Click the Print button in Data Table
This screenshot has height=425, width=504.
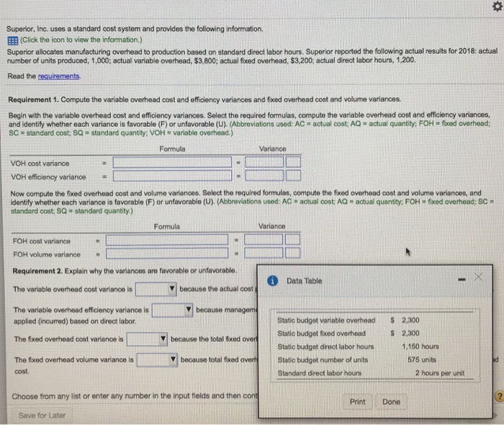(x=357, y=402)
